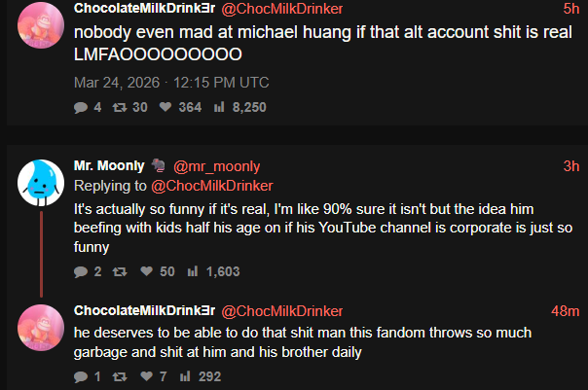Click the 3h timestamp on Moonly's reply

coord(571,166)
